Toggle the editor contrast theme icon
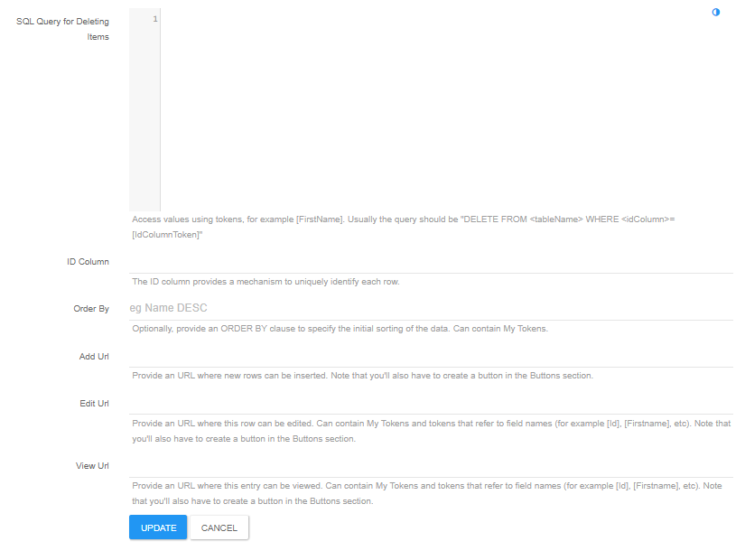Screen dimensions: 745x560 tap(715, 13)
